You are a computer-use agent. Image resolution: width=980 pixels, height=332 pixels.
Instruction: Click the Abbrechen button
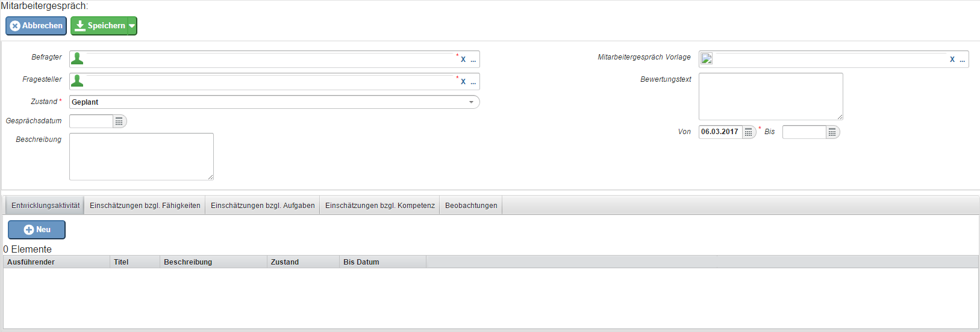click(x=36, y=26)
